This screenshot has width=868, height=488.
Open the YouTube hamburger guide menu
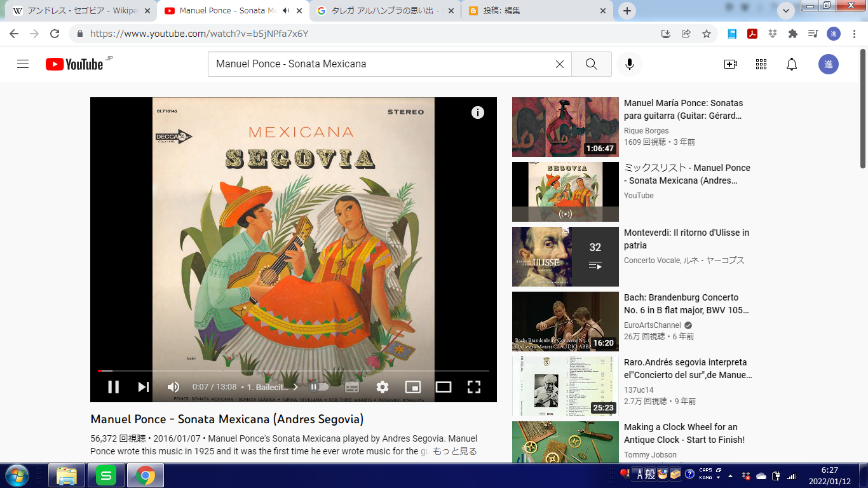click(23, 64)
